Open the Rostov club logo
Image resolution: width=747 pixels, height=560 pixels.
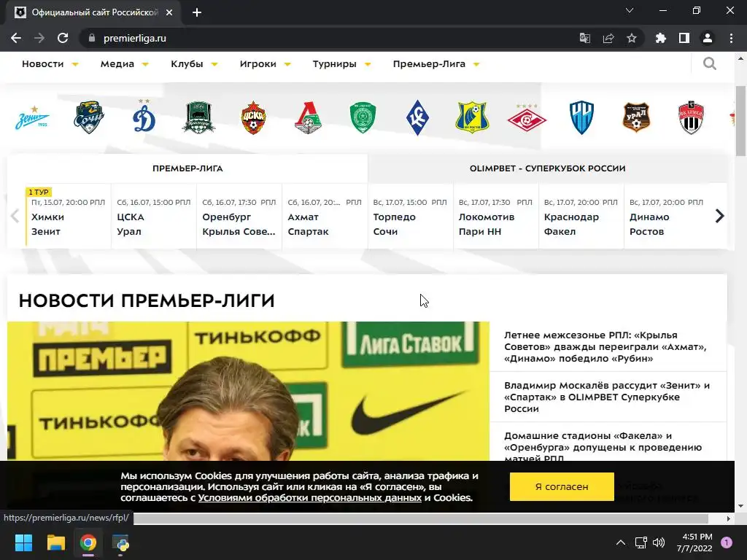(x=472, y=117)
